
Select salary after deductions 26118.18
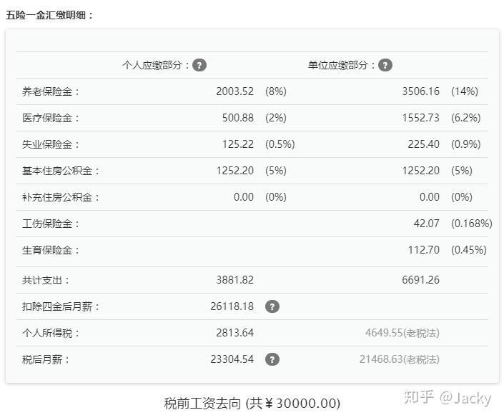point(232,306)
